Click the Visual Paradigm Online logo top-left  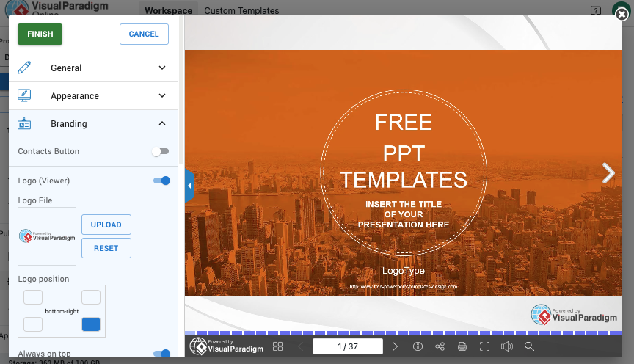57,8
